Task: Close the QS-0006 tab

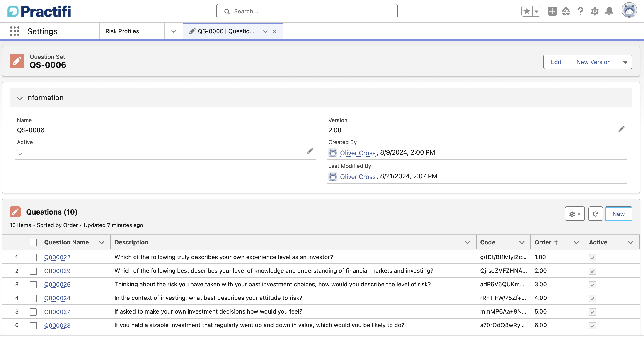Action: [274, 31]
